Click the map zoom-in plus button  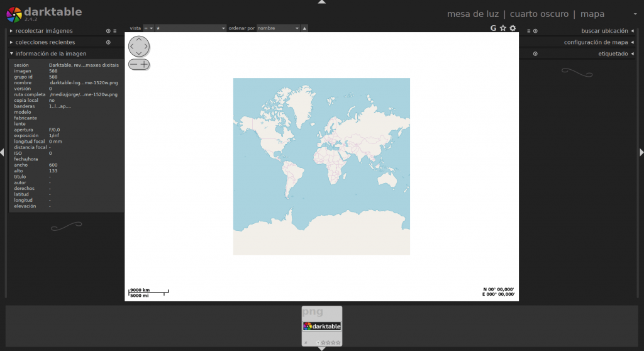pyautogui.click(x=144, y=64)
